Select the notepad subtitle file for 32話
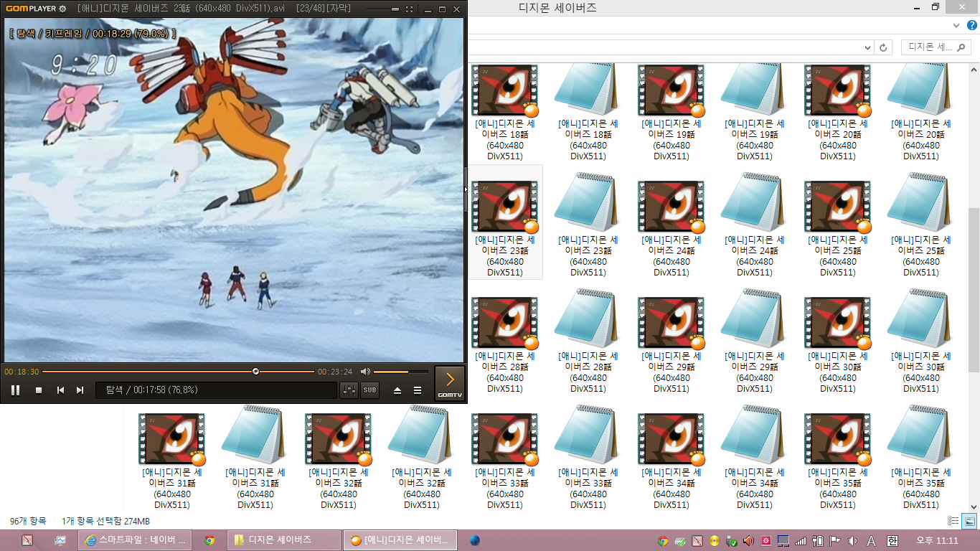Viewport: 980px width, 551px height. (422, 458)
